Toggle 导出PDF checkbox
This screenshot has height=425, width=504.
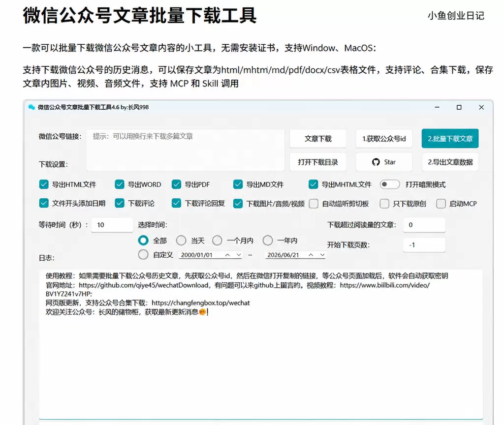tap(177, 184)
